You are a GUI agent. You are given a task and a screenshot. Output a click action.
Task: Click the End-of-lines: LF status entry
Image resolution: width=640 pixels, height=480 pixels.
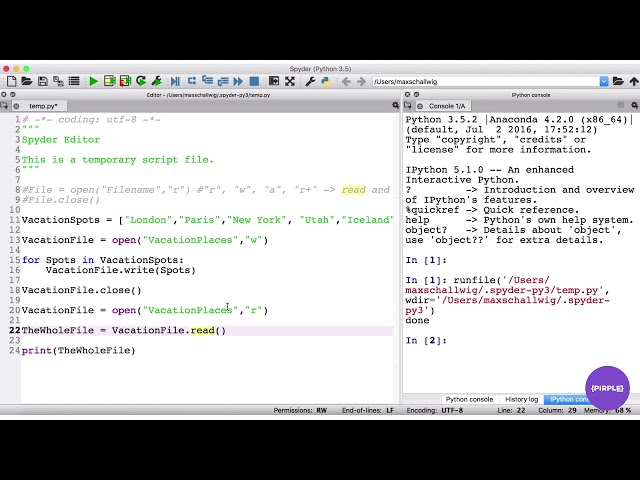pos(368,410)
